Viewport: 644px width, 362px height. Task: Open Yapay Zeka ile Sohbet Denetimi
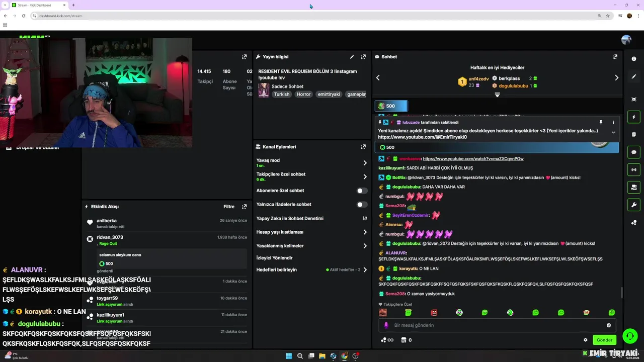(312, 219)
